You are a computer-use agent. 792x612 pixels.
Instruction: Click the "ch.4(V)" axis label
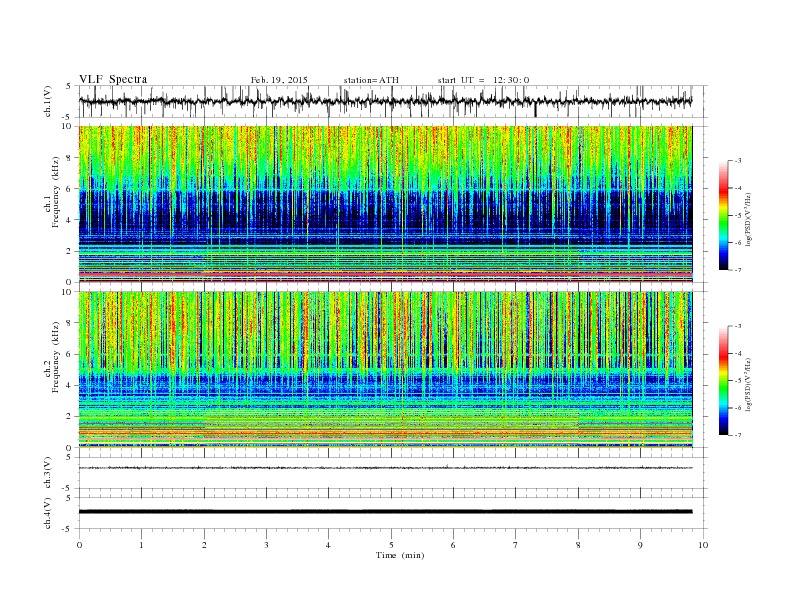pos(48,513)
